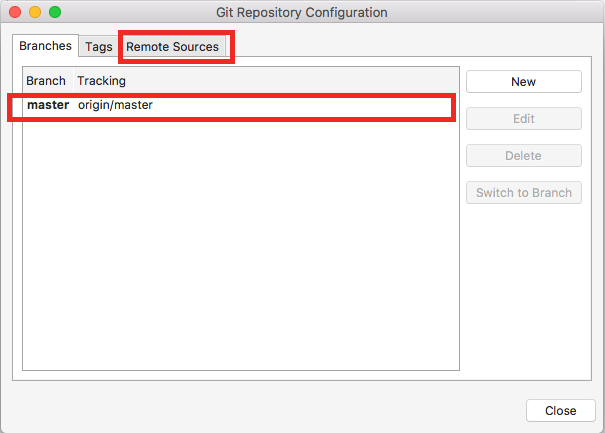Select the Branches tab
This screenshot has width=605, height=433.
tap(46, 47)
